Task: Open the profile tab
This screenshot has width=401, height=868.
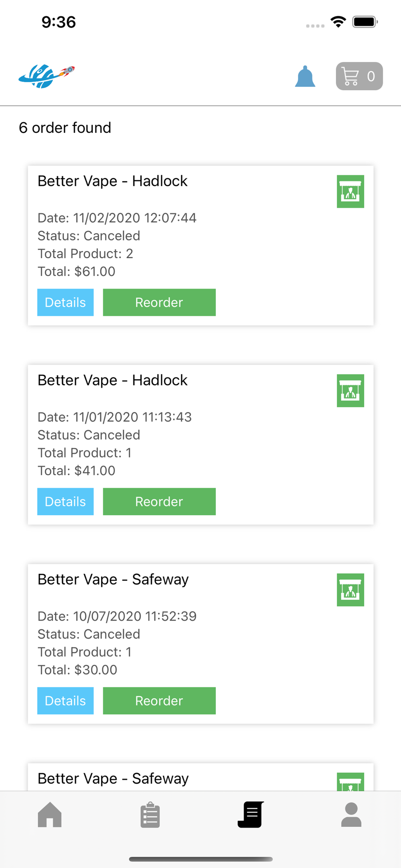Action: coord(351,815)
